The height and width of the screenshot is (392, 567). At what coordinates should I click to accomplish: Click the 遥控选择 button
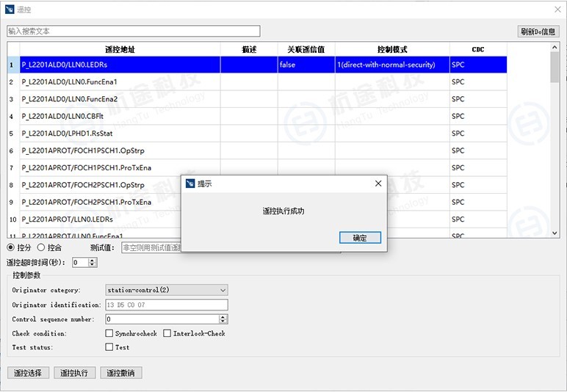(29, 373)
